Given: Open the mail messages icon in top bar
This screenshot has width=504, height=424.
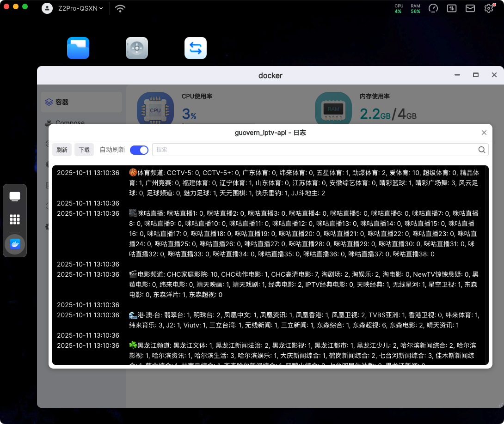Looking at the screenshot, I should click(470, 8).
